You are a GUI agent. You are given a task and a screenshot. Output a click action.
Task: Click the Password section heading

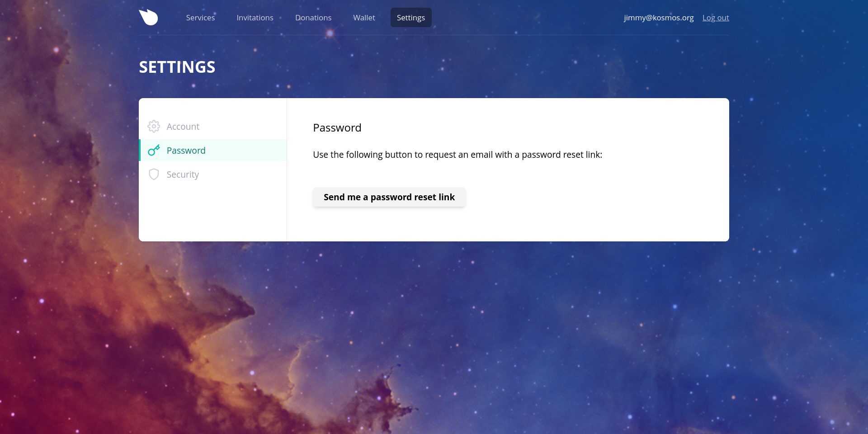point(337,128)
